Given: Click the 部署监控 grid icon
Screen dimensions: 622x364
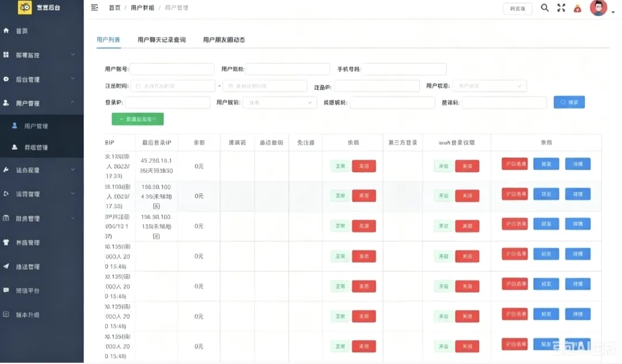Looking at the screenshot, I should (x=6, y=55).
